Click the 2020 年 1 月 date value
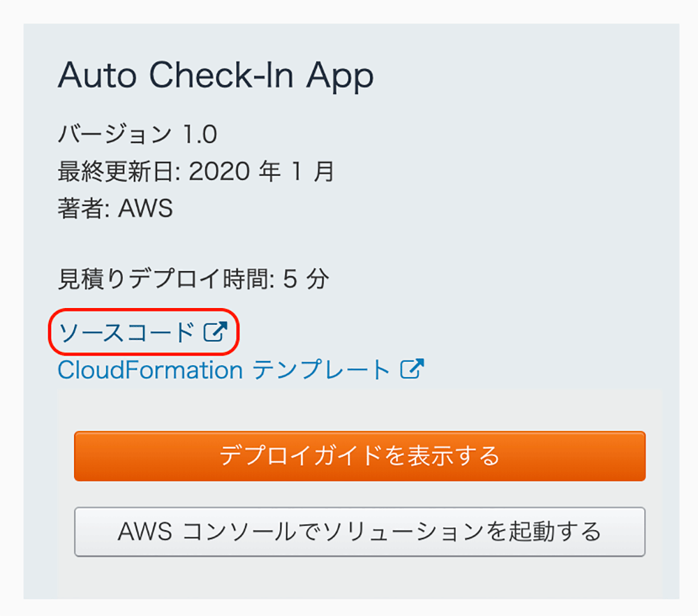The height and width of the screenshot is (616, 698). point(262,172)
